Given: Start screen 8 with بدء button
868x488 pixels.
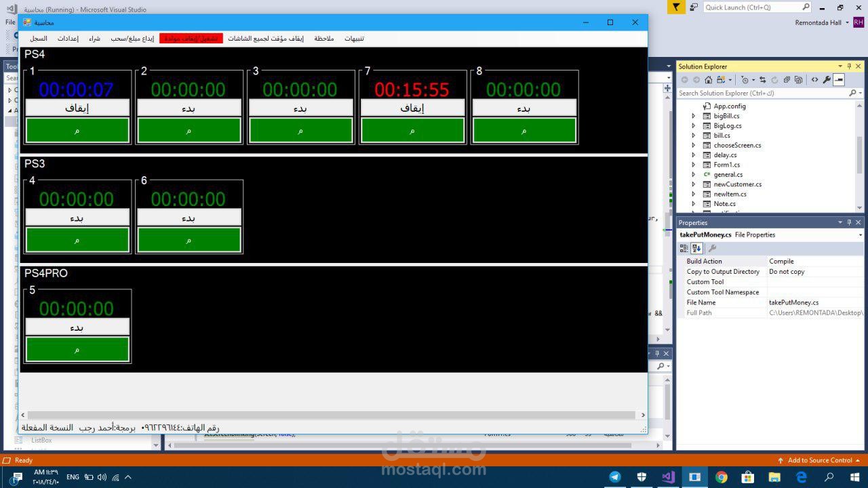Looking at the screenshot, I should point(524,107).
